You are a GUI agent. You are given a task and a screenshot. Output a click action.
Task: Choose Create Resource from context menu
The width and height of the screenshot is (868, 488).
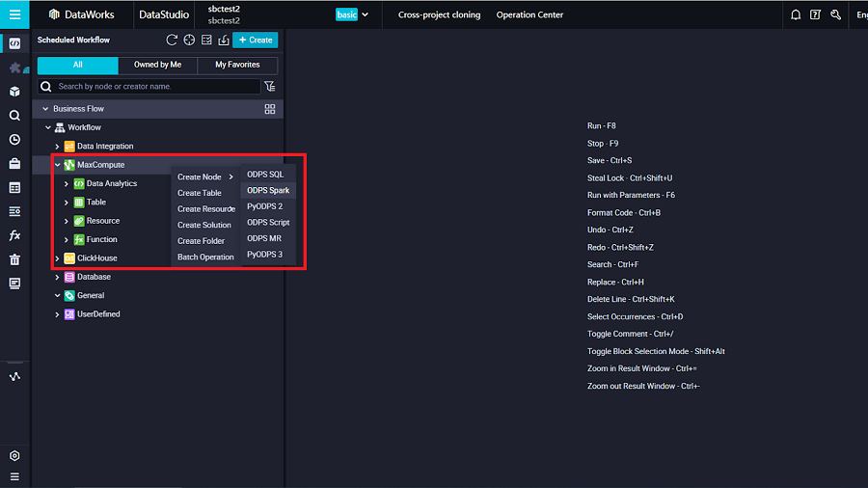pyautogui.click(x=205, y=209)
